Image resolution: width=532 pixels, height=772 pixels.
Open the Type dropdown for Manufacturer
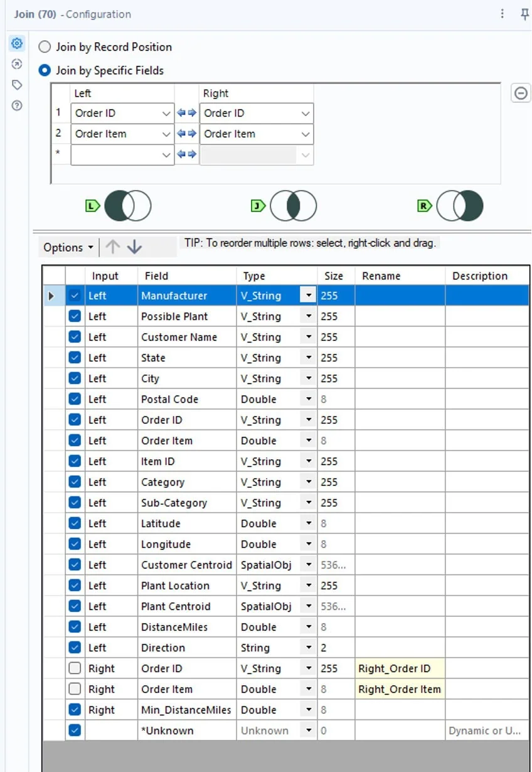[x=308, y=296]
